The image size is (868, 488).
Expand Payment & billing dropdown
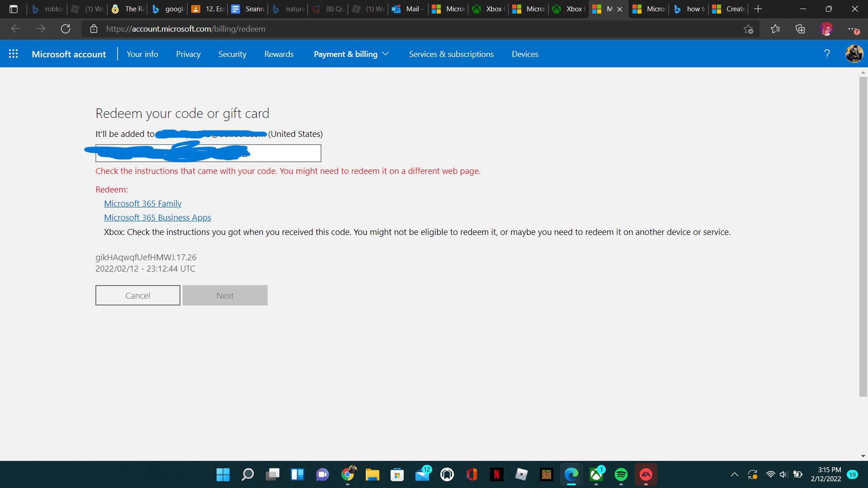coord(351,54)
